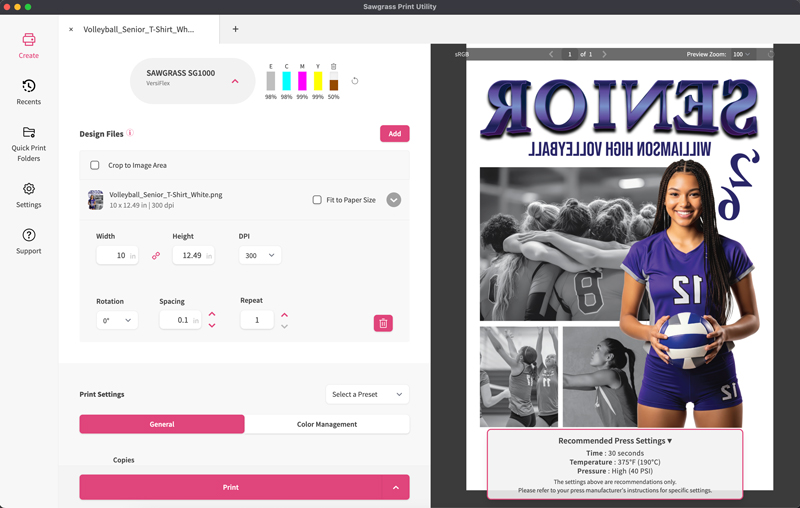
Task: Click the magenta ink level swatch
Action: (302, 81)
